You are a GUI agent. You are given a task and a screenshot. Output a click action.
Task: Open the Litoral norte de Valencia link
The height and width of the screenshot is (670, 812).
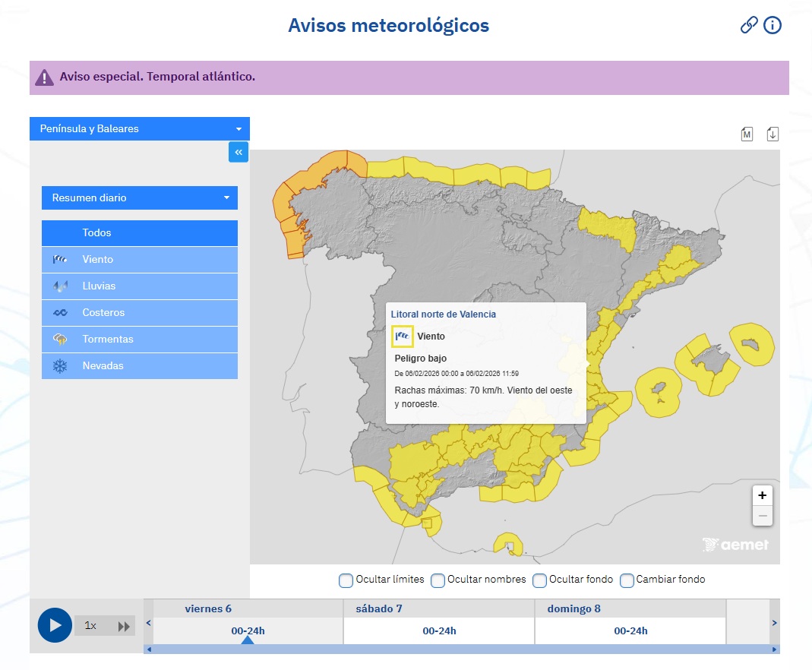click(444, 314)
